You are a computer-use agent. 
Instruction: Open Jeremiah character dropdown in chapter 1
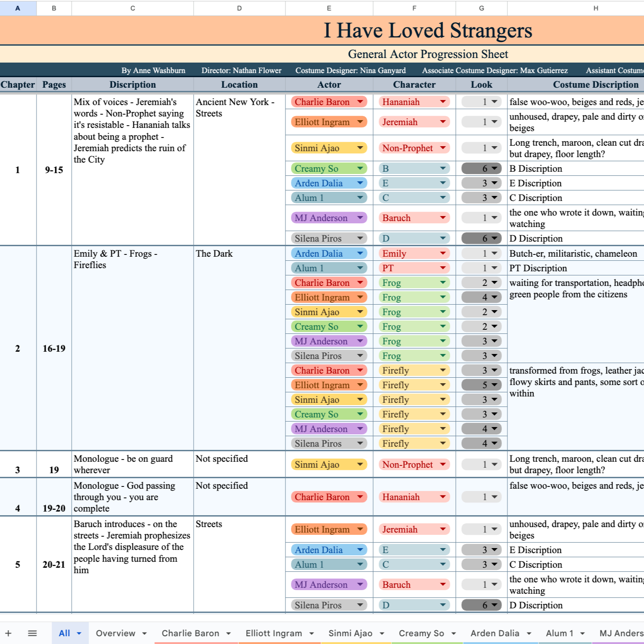tap(414, 122)
